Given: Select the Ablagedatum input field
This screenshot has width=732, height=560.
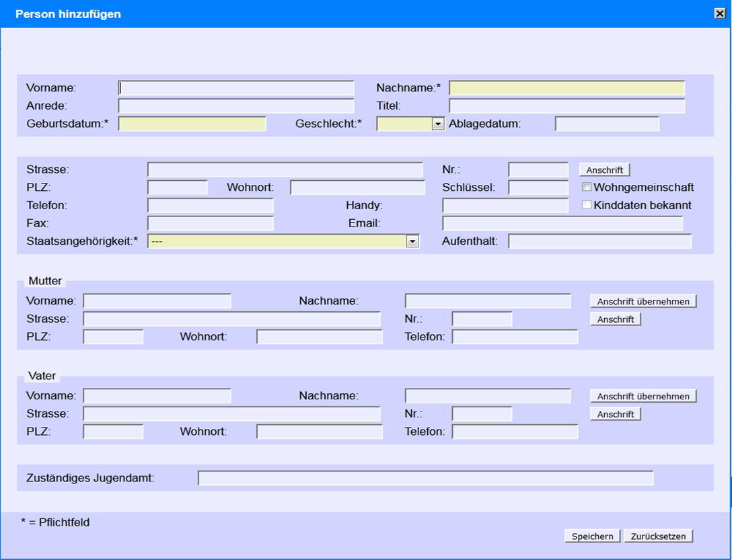Looking at the screenshot, I should tap(607, 124).
